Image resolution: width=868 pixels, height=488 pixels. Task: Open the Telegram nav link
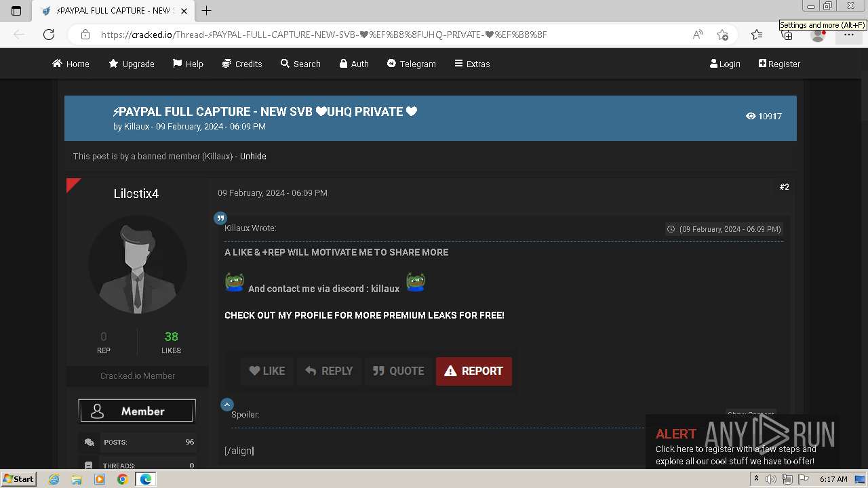pyautogui.click(x=411, y=64)
